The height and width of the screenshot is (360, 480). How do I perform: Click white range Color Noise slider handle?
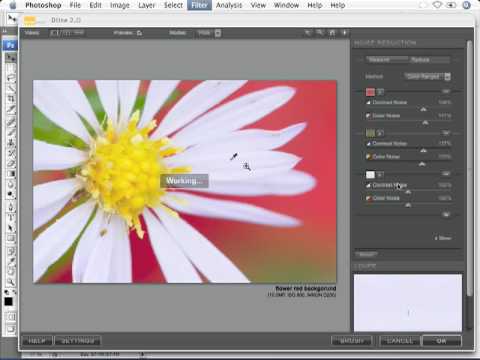pos(408,205)
